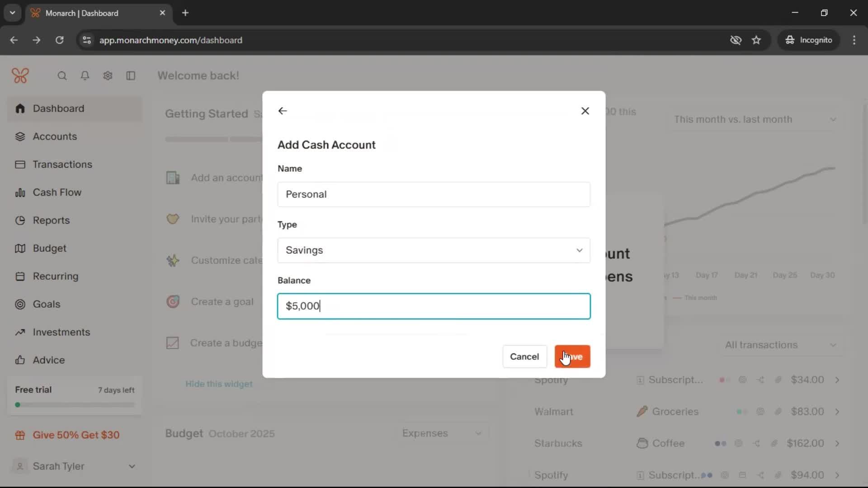Save the new cash account

point(572,357)
